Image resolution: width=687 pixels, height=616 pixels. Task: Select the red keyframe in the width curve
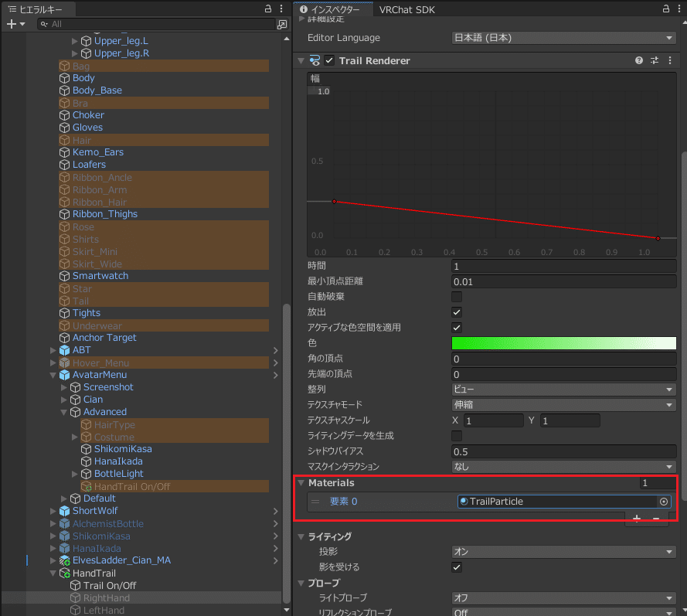pos(334,200)
